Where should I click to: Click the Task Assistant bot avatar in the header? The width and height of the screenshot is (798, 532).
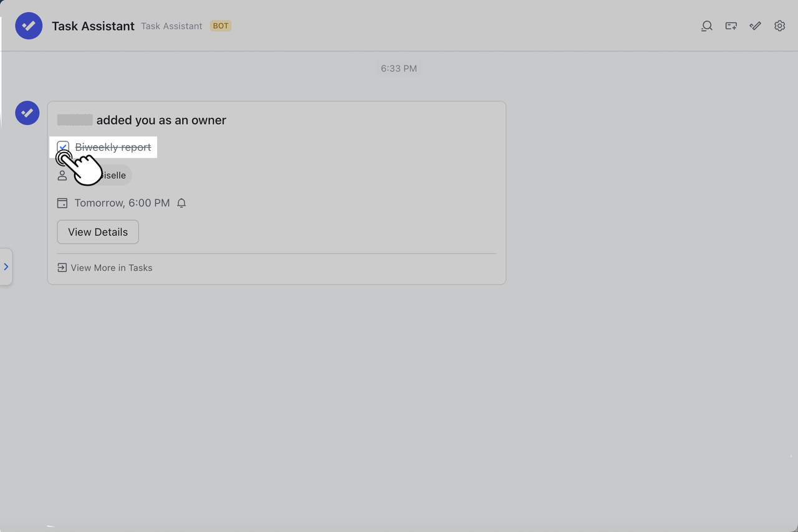click(x=29, y=26)
